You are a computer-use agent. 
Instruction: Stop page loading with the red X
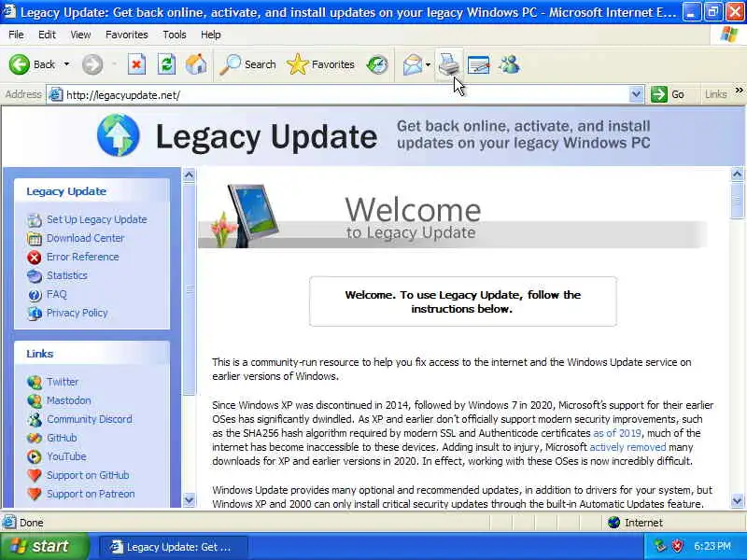click(136, 64)
